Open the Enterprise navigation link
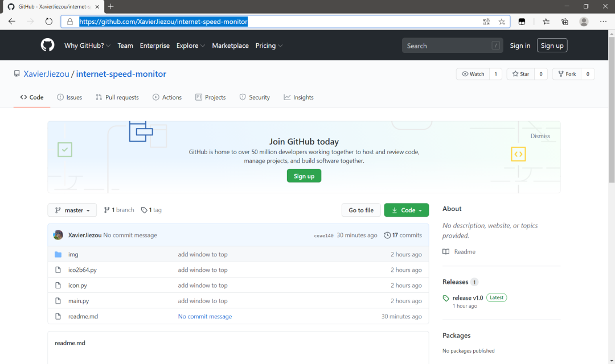The height and width of the screenshot is (364, 615). (x=154, y=45)
